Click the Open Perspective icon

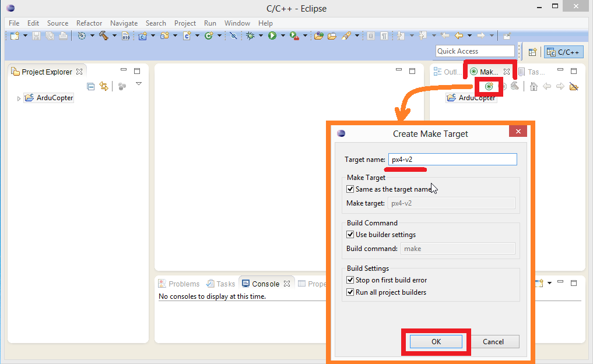pos(532,52)
